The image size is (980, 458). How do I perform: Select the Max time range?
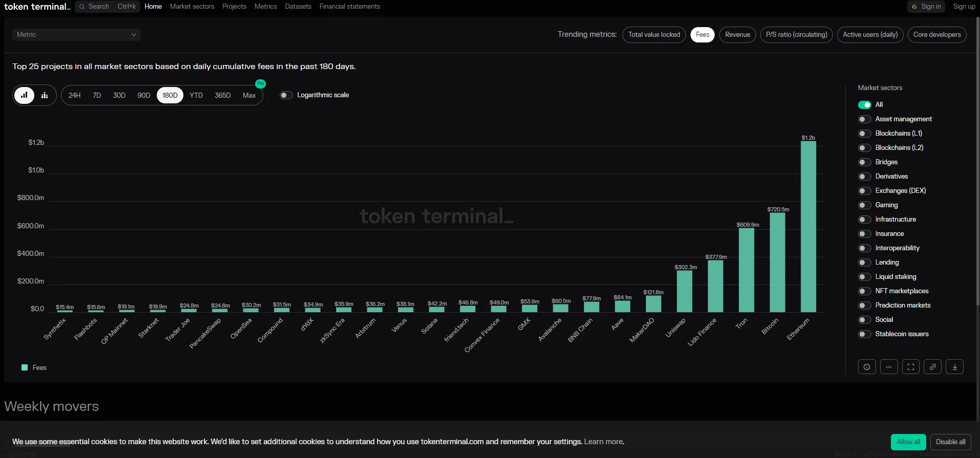click(249, 95)
